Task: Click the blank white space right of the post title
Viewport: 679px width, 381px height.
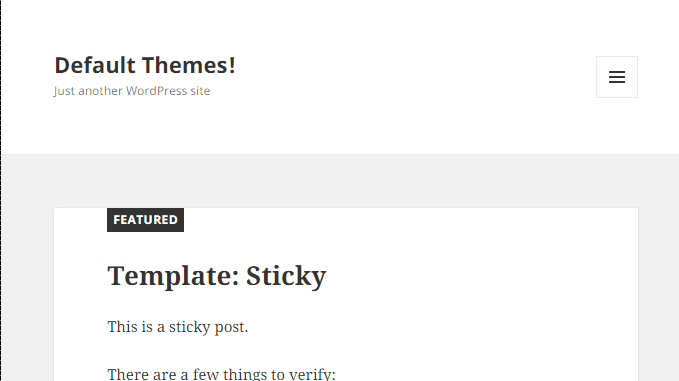Action: (476, 276)
